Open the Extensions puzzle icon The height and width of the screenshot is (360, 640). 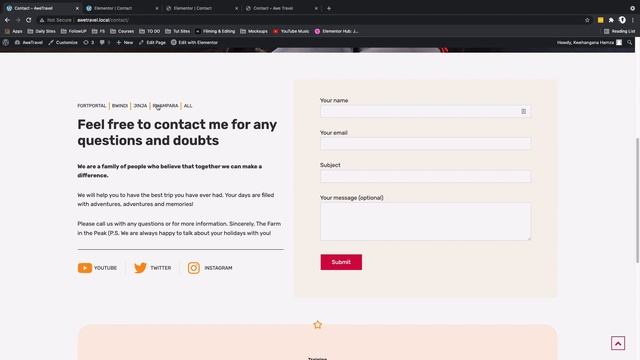[x=611, y=20]
